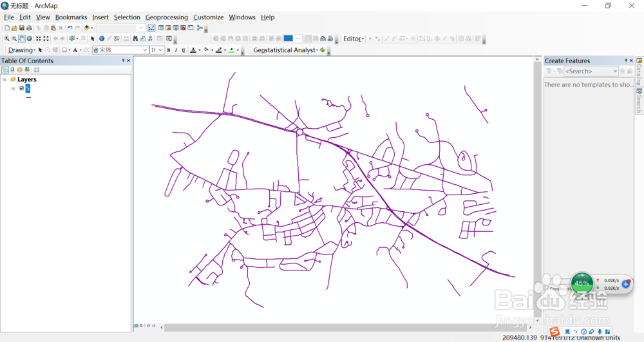
Task: Toggle List By Source view
Action: click(x=12, y=70)
